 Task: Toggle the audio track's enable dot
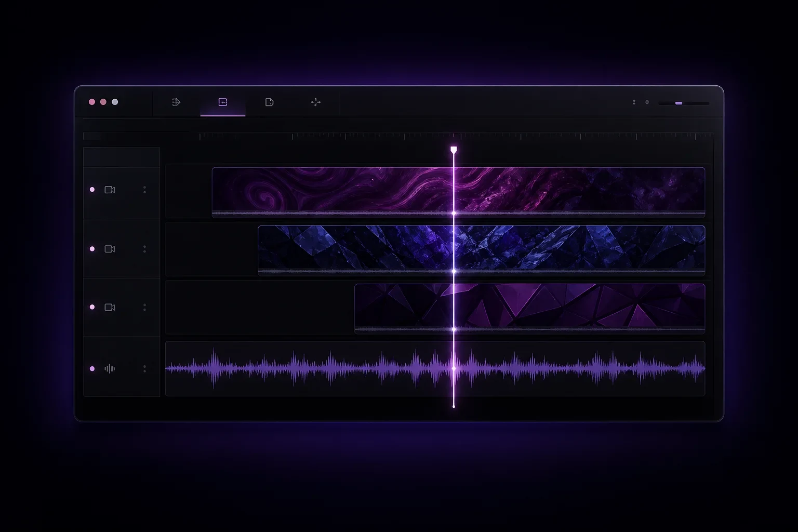tap(92, 369)
